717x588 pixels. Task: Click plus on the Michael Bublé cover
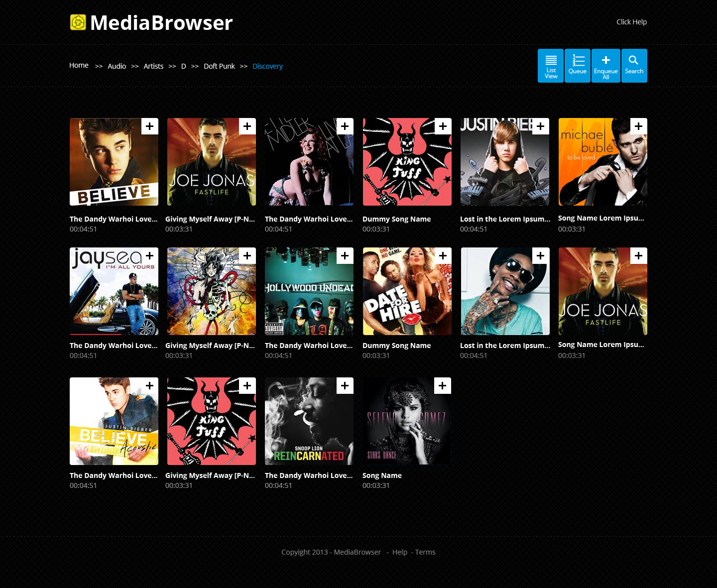tap(639, 126)
